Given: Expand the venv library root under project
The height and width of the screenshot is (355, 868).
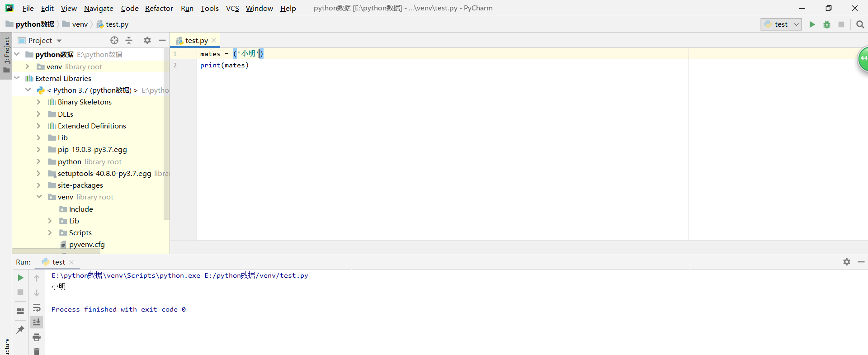Looking at the screenshot, I should pos(28,66).
